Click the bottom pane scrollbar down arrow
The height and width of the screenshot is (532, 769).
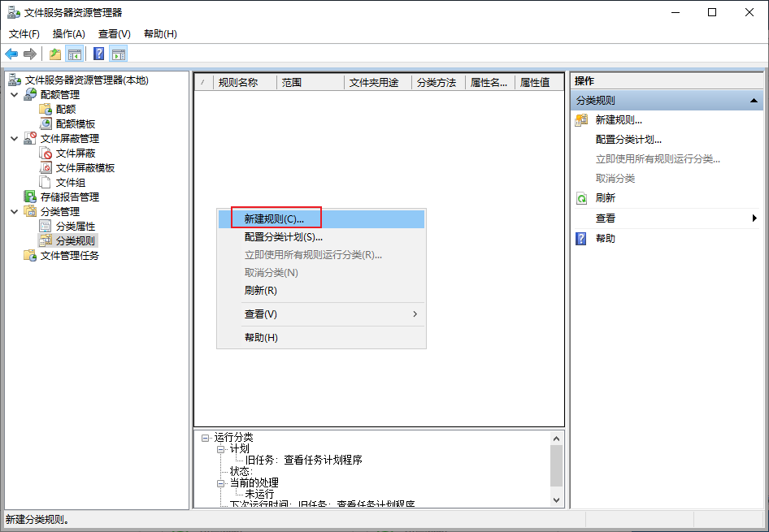[x=557, y=500]
